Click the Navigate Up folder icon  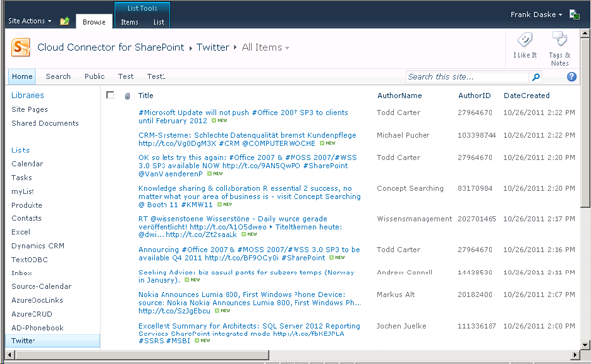(65, 21)
